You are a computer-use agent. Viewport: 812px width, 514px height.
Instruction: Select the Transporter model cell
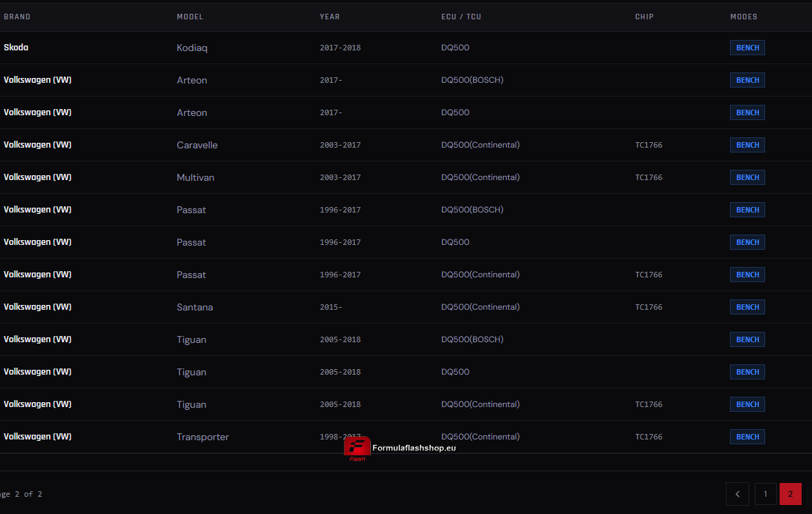203,437
